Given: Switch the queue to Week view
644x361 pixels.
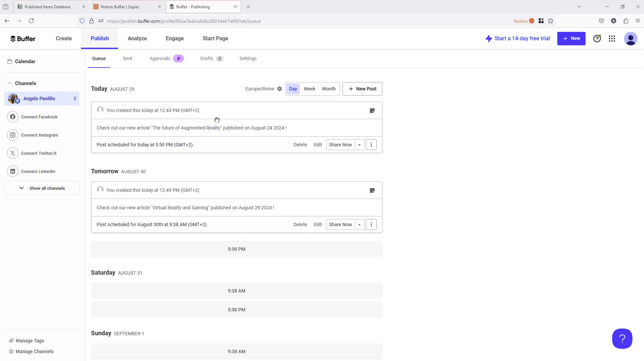Looking at the screenshot, I should [309, 89].
